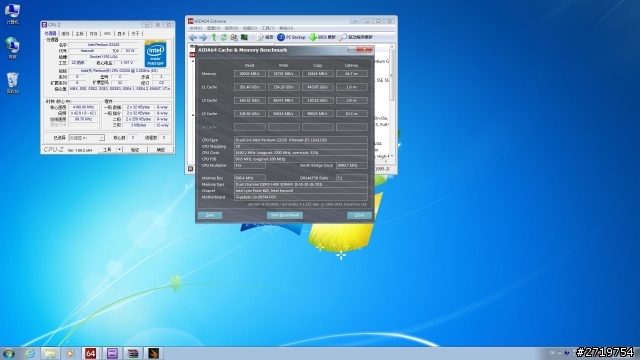Click the PC Backup toolbar button
Viewport: 640px width, 360px height.
291,37
